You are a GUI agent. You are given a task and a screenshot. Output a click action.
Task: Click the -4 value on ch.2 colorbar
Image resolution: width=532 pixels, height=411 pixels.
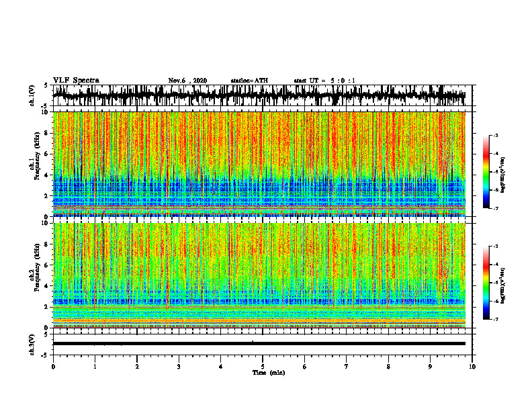[495, 265]
